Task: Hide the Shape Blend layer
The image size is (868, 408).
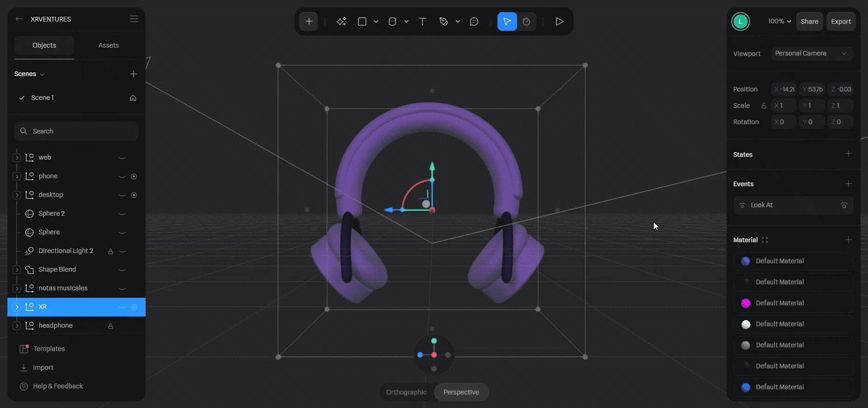Action: click(122, 270)
